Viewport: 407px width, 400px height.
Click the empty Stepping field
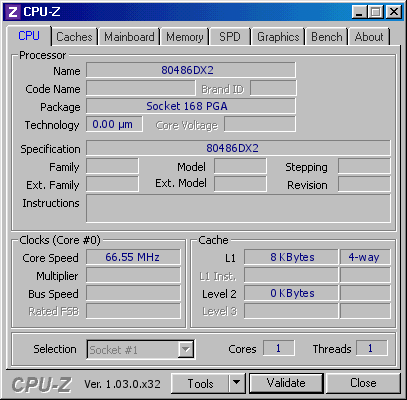pyautogui.click(x=364, y=166)
